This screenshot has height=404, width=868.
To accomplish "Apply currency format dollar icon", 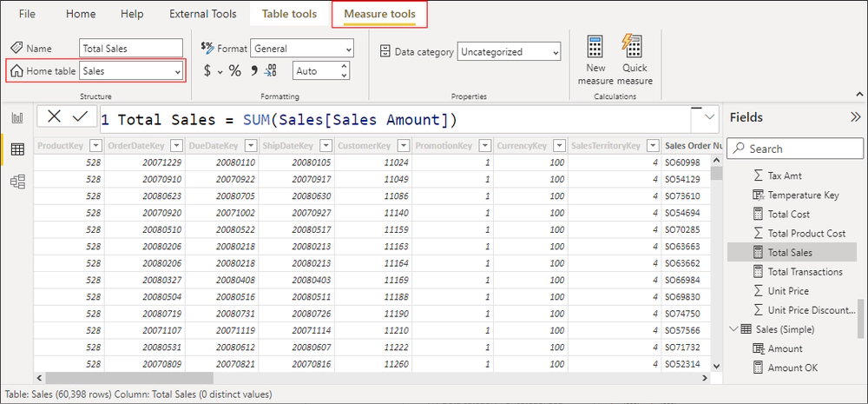I will pos(207,71).
